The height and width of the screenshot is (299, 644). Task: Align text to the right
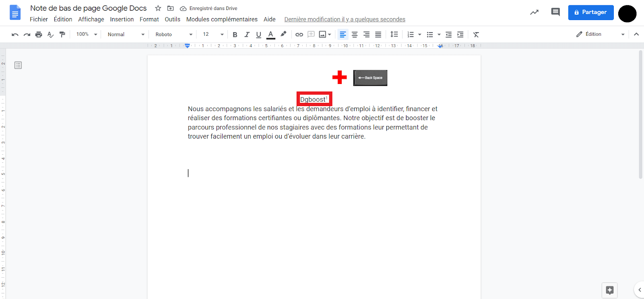point(366,35)
